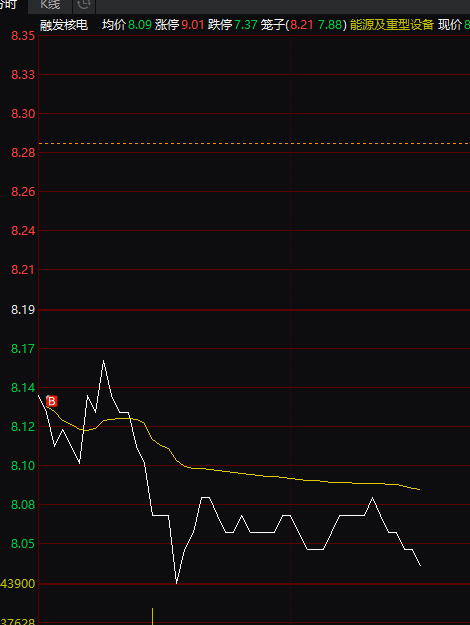Image resolution: width=470 pixels, height=625 pixels.
Task: Select the 涨停 9.01 value
Action: point(193,25)
